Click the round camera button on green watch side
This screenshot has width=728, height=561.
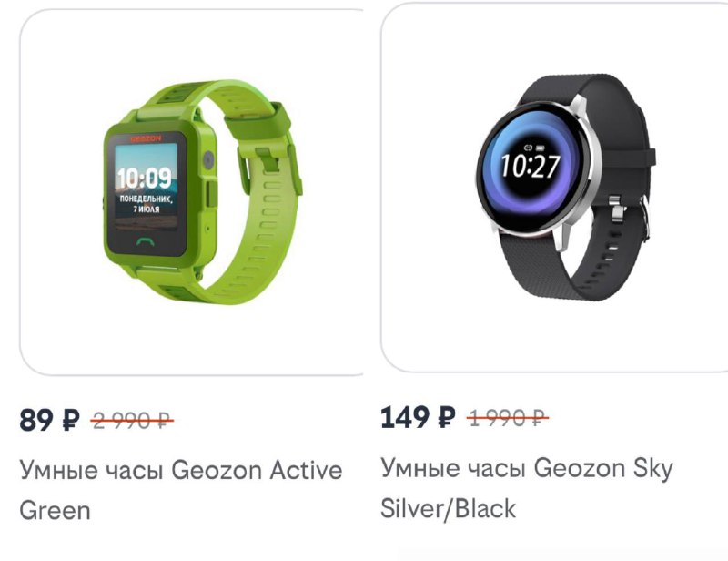(x=208, y=160)
